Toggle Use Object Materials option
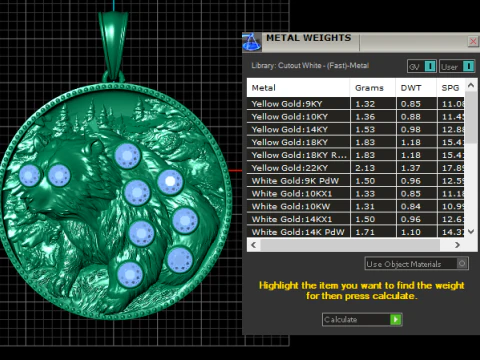This screenshot has height=360, width=480. pyautogui.click(x=417, y=264)
